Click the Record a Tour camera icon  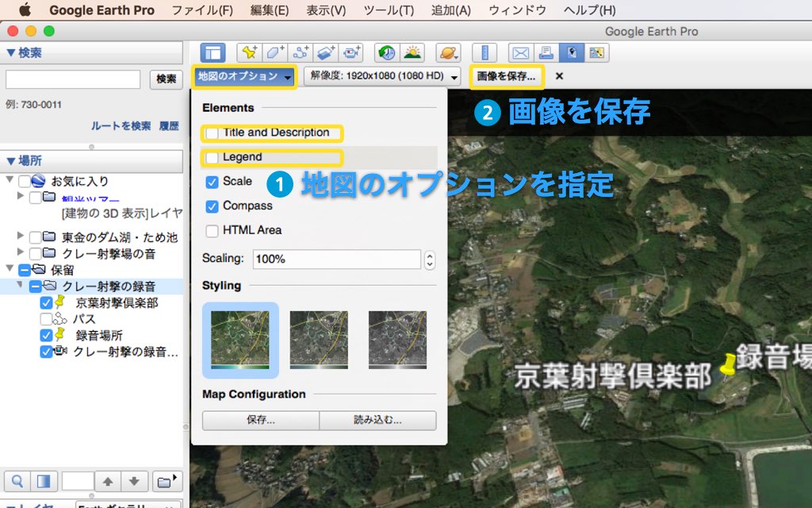click(x=351, y=52)
